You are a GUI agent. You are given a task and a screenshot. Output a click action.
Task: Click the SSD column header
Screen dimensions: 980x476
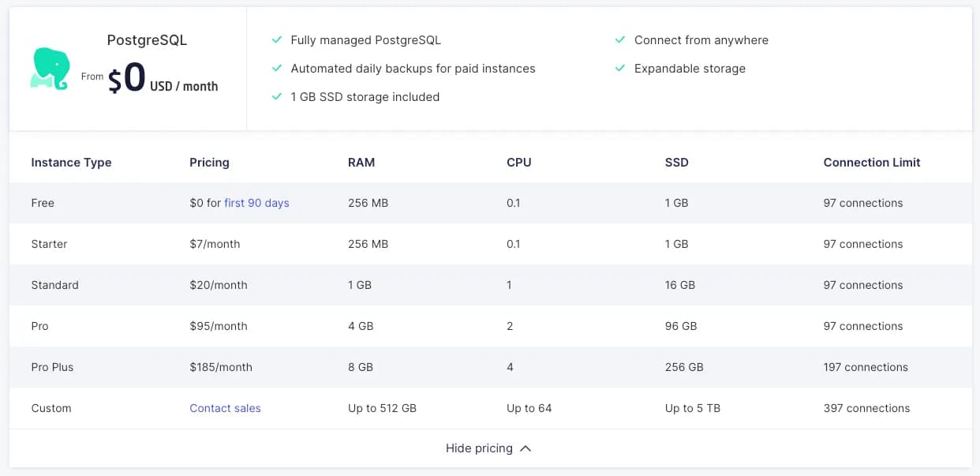point(677,162)
